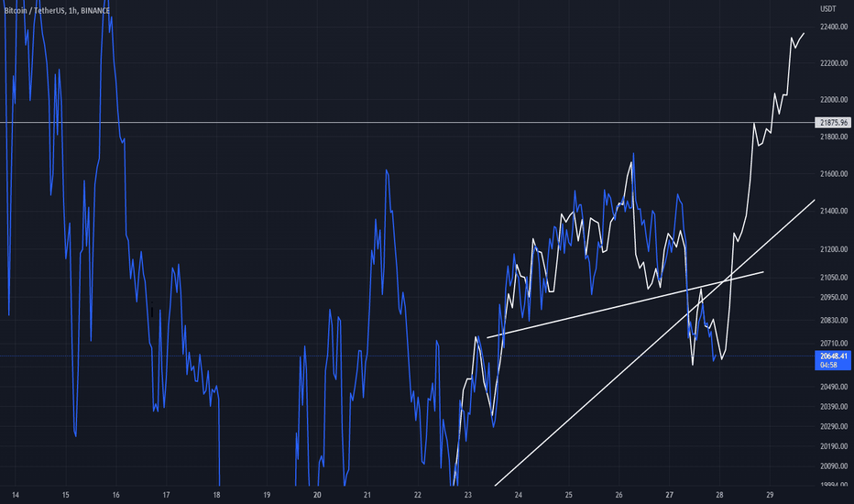Click date 27 on the time axis
The image size is (854, 504).
670,495
